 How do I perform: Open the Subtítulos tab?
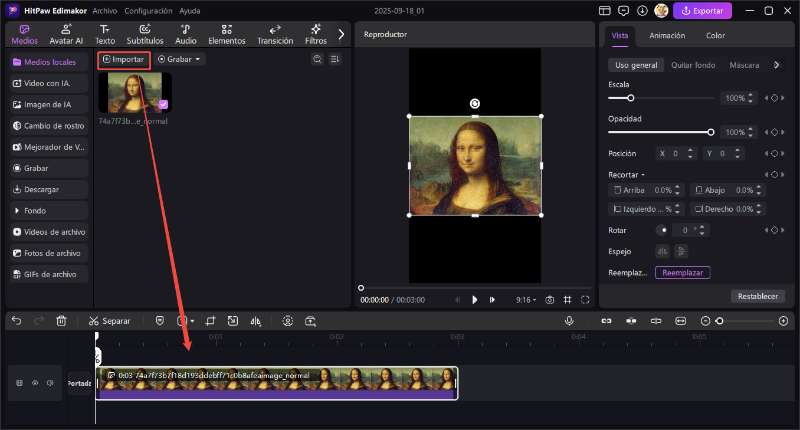pos(145,35)
